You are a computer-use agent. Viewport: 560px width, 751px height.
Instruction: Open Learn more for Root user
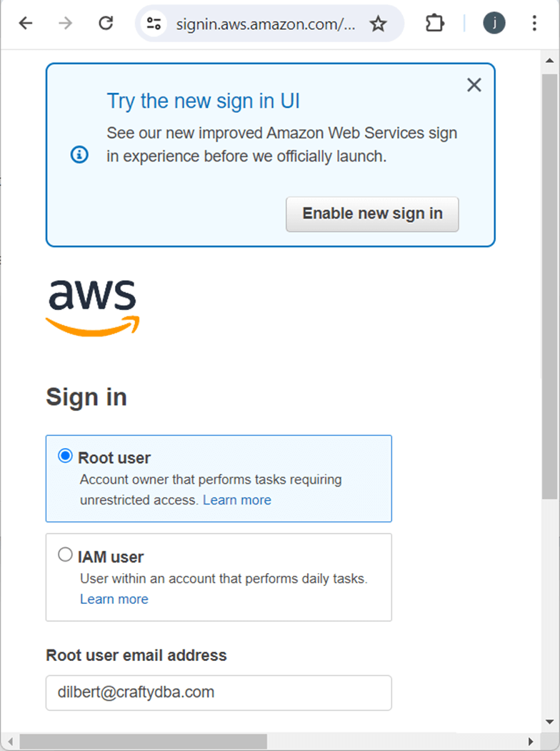coord(236,499)
